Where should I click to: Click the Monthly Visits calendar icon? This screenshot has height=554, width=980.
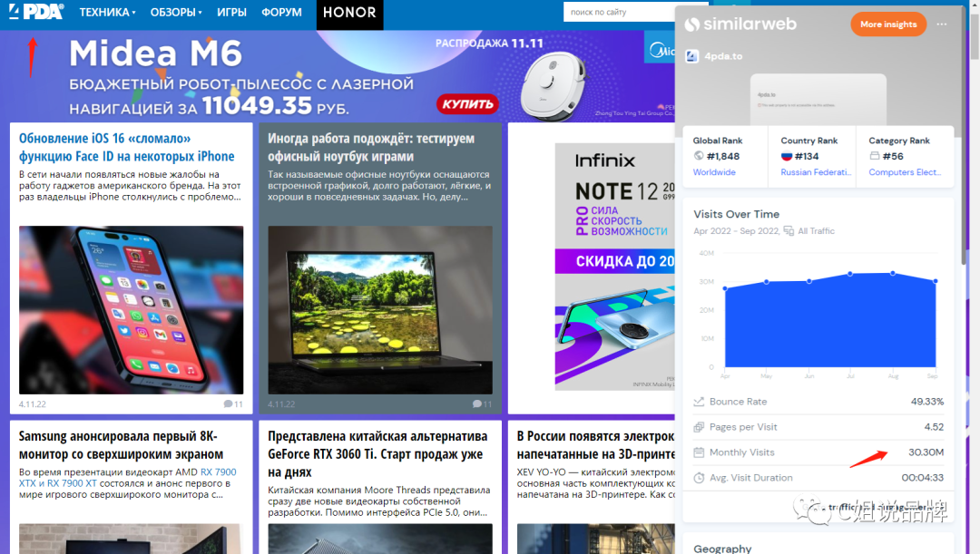[x=699, y=452]
